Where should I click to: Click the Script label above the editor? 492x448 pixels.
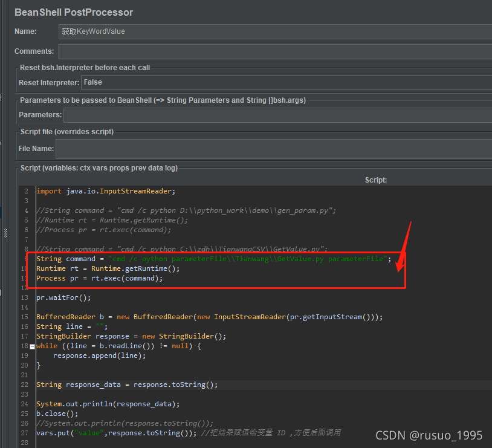tap(377, 180)
